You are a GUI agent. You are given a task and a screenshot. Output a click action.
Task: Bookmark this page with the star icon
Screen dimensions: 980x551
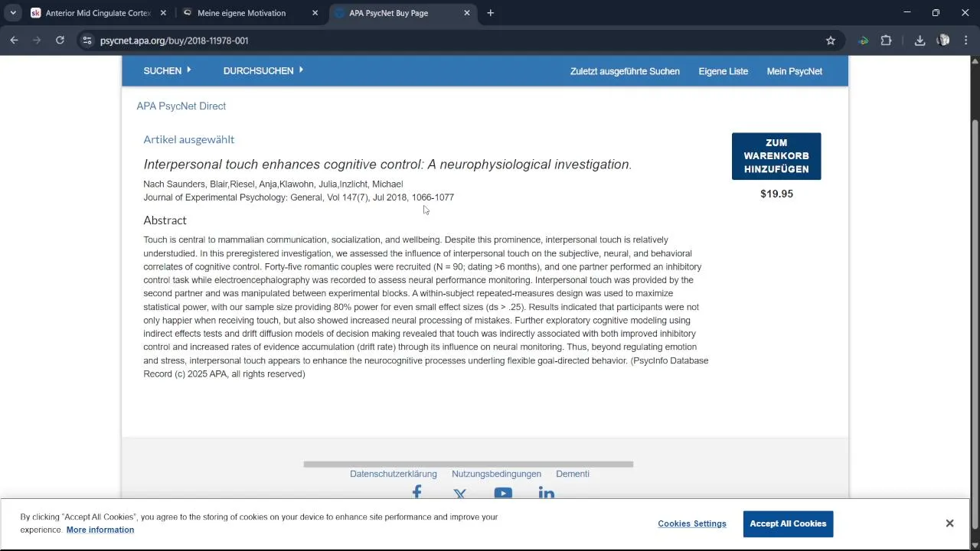(x=831, y=41)
